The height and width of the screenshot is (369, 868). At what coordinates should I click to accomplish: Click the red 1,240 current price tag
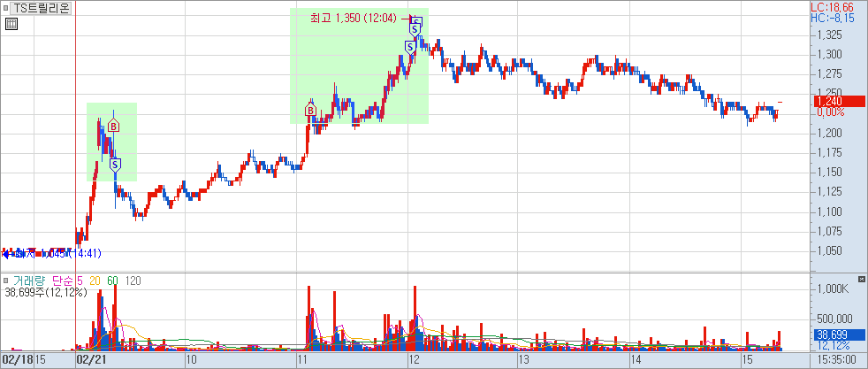pos(838,102)
